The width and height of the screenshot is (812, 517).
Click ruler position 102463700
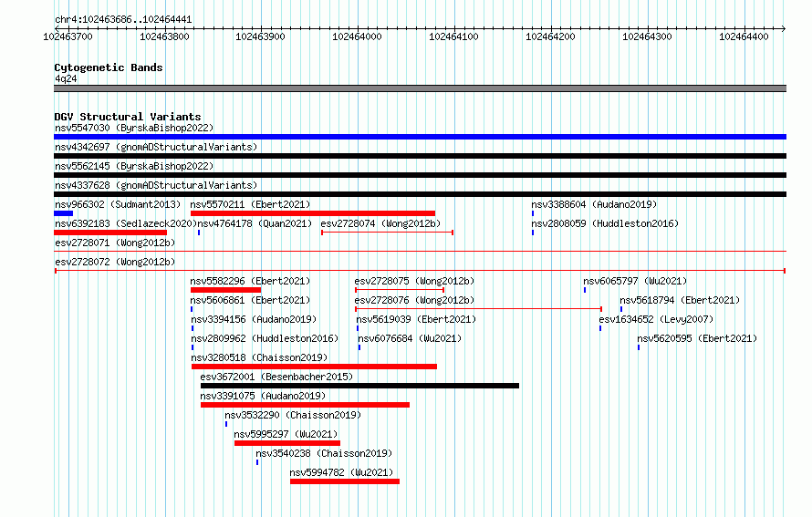coord(68,36)
